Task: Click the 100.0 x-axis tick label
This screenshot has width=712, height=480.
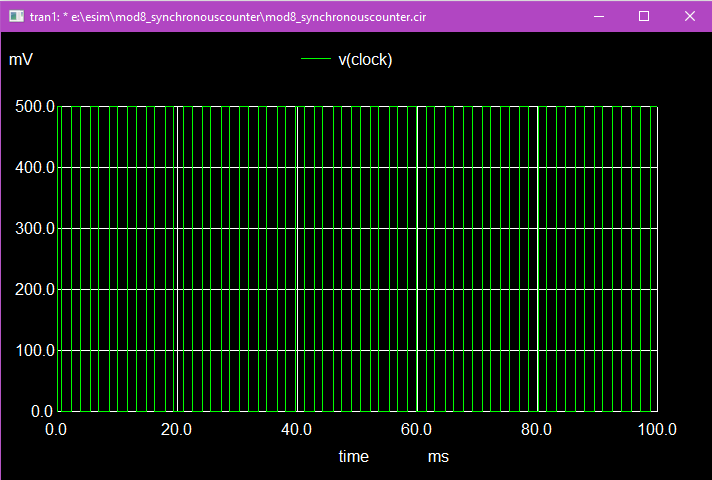Action: point(657,429)
